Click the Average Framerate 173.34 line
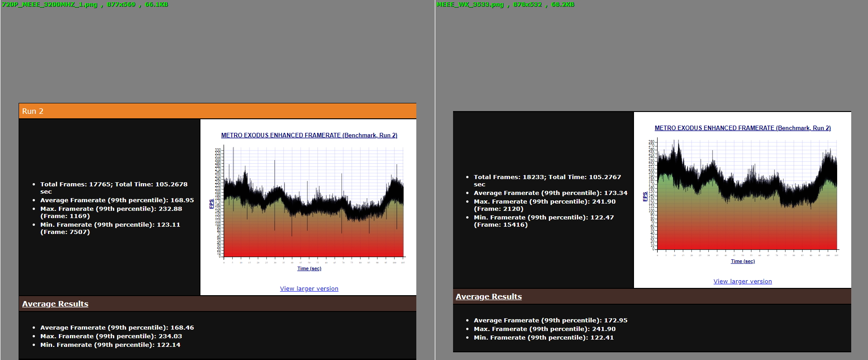The image size is (868, 360). click(551, 193)
